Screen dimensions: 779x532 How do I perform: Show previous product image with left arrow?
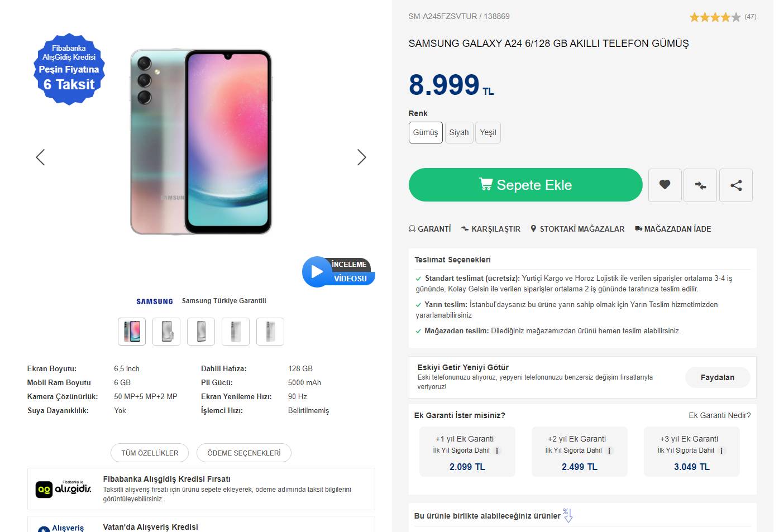[40, 157]
